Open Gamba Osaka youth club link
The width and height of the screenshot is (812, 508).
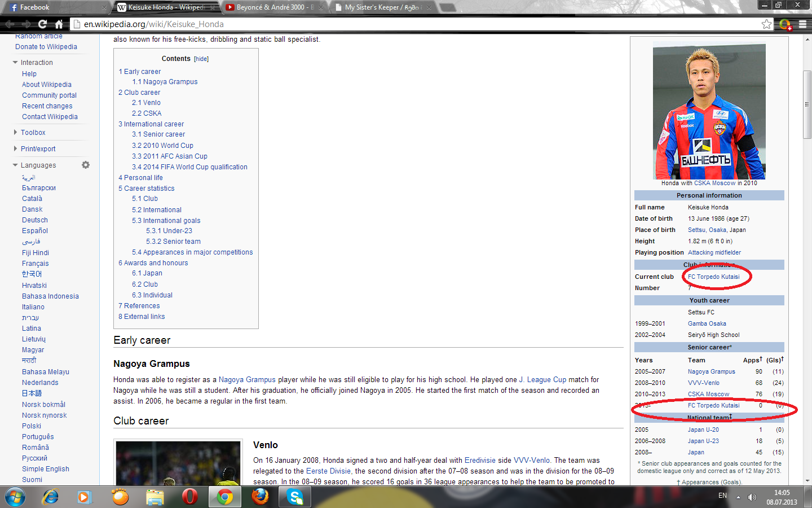pyautogui.click(x=707, y=324)
